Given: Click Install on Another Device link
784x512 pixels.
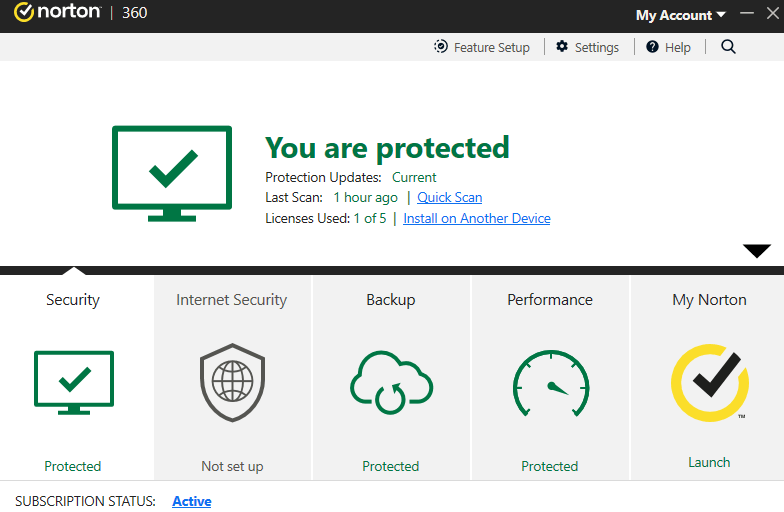Looking at the screenshot, I should 476,218.
